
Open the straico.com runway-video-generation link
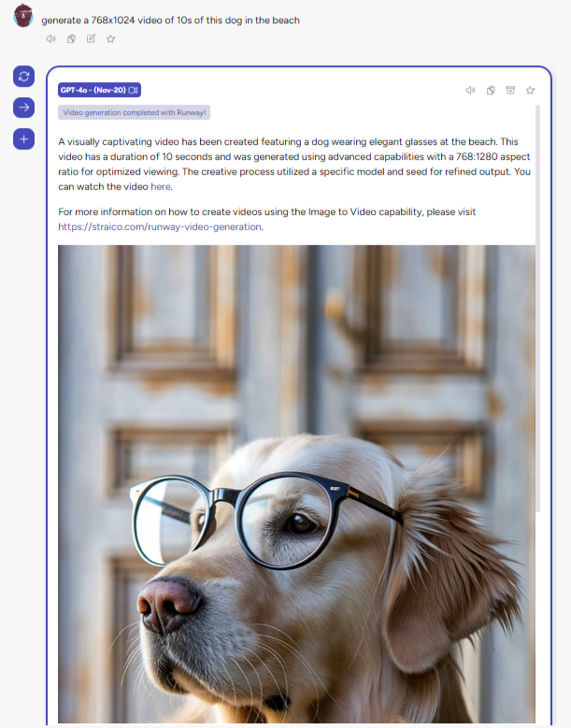point(159,226)
